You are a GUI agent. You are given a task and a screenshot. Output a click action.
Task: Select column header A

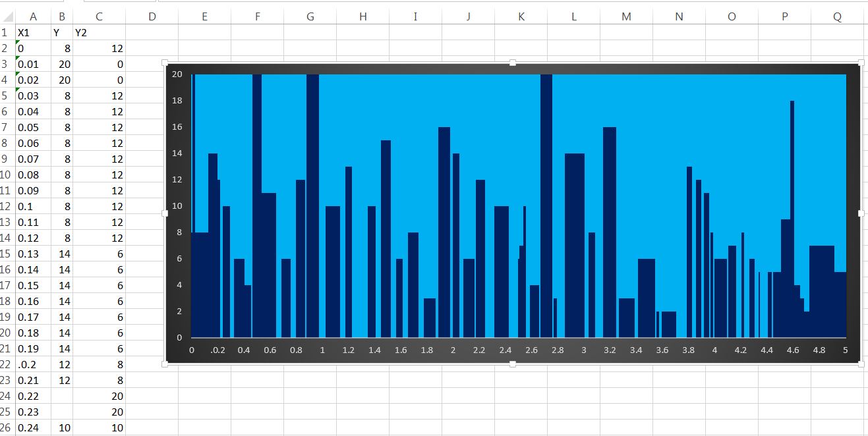pyautogui.click(x=34, y=16)
